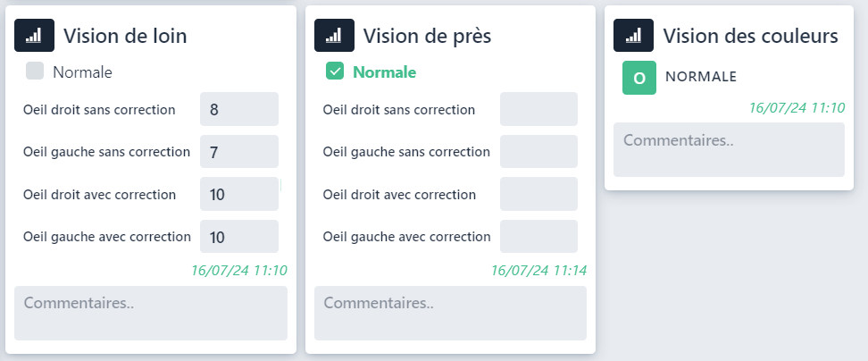Click the Vision de loin timestamp 16/07/24 11:10
The image size is (868, 361).
click(x=238, y=270)
